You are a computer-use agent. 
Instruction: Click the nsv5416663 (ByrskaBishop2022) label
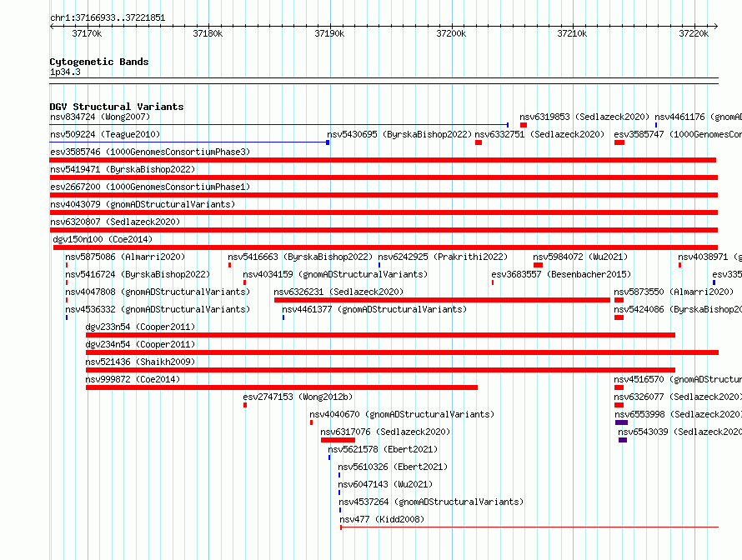pos(300,257)
